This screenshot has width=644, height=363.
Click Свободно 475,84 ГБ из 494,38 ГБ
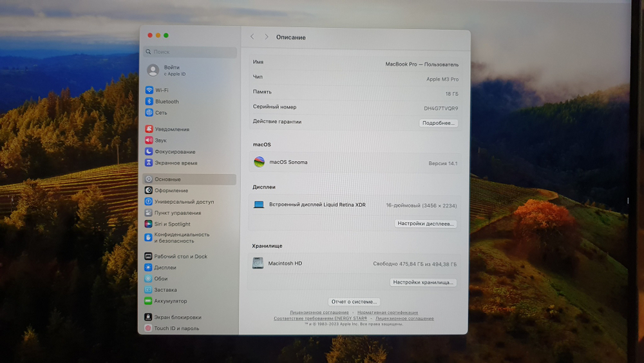(x=415, y=264)
